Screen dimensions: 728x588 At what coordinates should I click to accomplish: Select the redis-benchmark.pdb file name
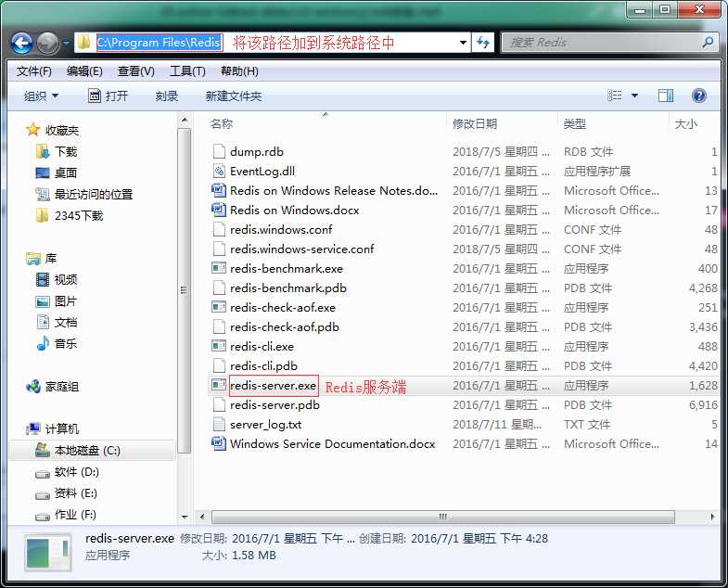tap(288, 288)
